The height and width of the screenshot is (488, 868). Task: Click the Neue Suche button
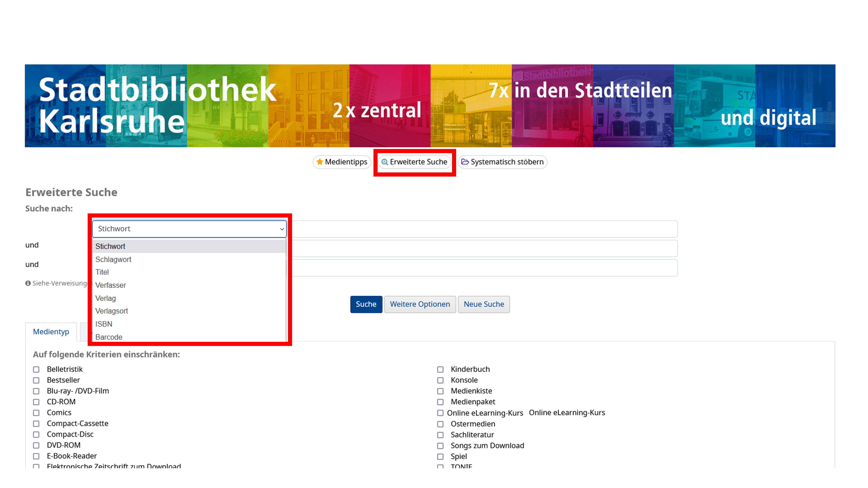[x=483, y=304]
